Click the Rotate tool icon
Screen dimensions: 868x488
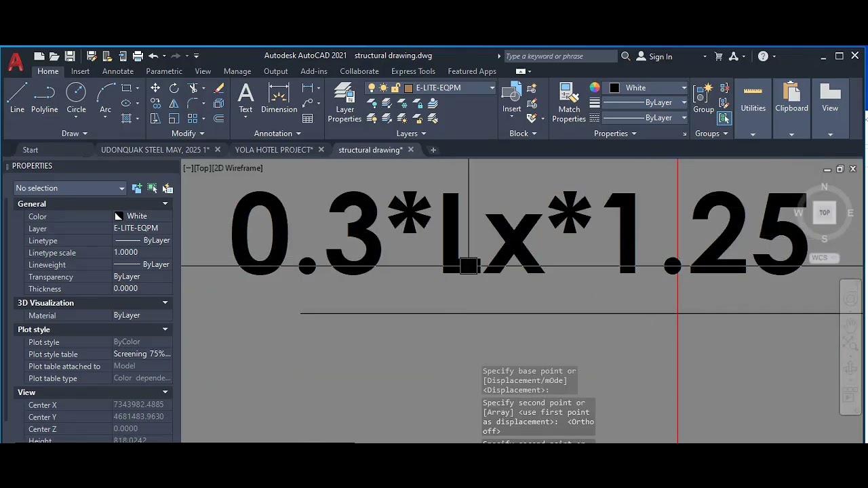tap(174, 88)
